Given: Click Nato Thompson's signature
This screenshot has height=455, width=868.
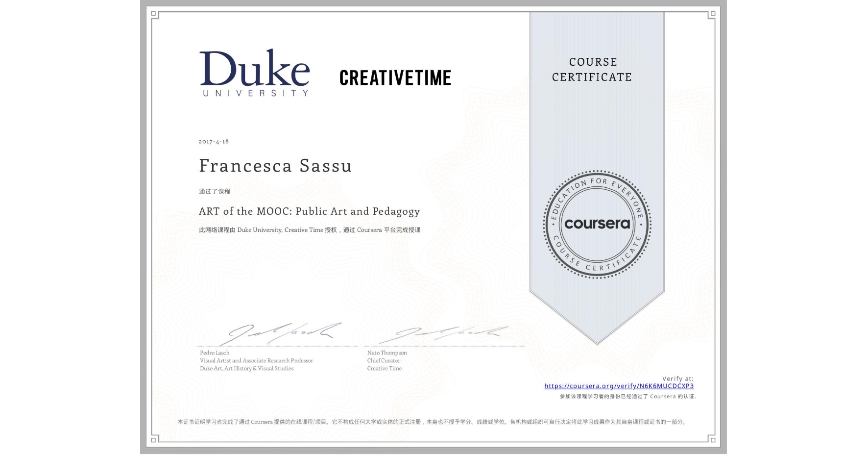Looking at the screenshot, I should 445,334.
